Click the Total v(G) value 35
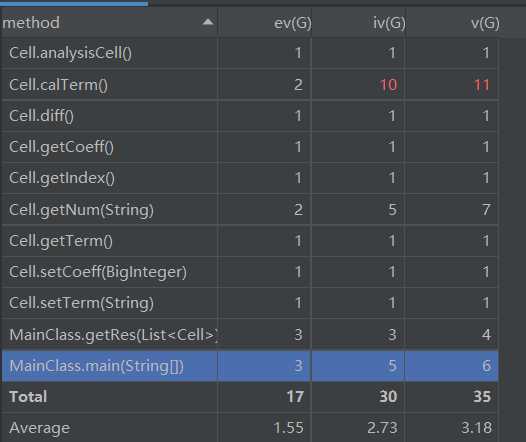 tap(482, 397)
